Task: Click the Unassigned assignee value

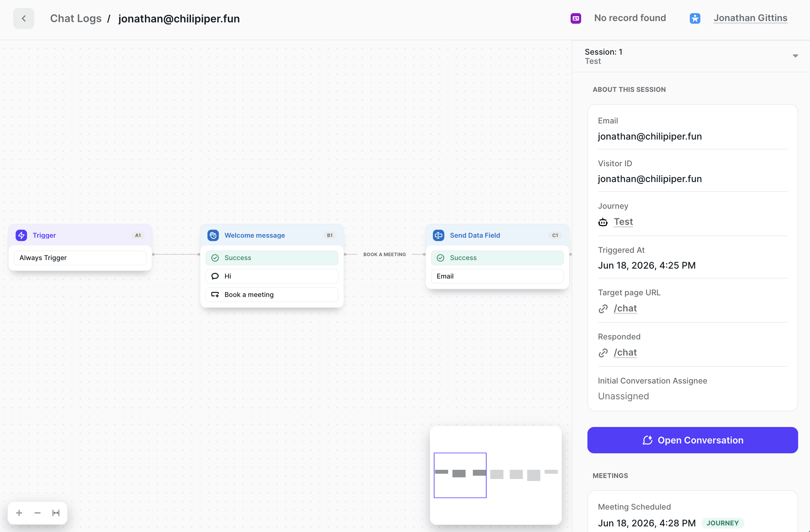Action: coord(623,396)
